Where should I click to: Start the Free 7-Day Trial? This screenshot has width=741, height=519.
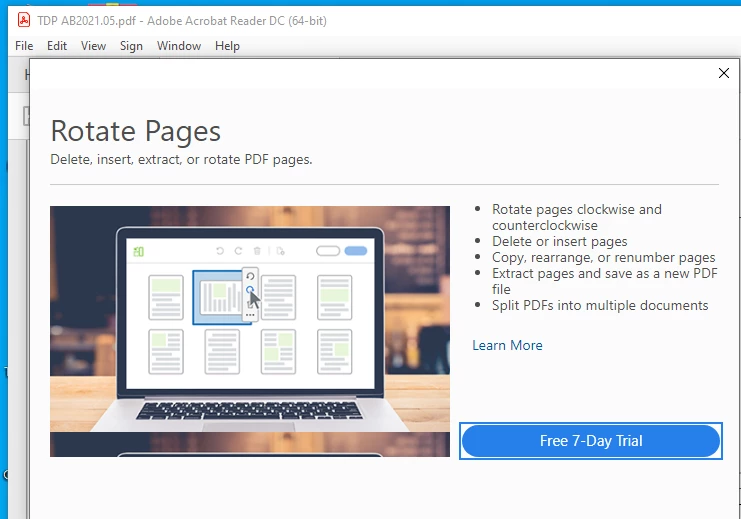(x=591, y=441)
